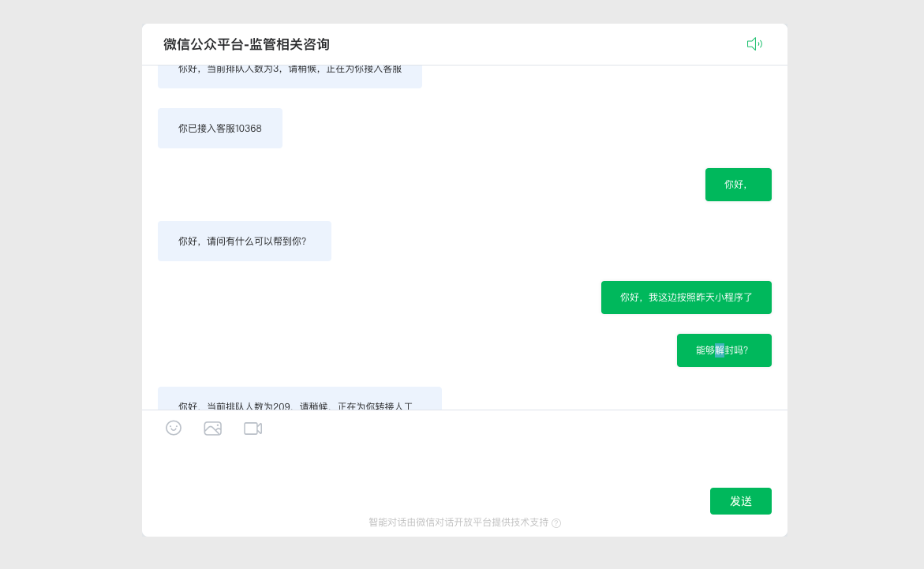Viewport: 924px width, 569px height.
Task: Click the 能够解封吗? message bubble
Action: pyautogui.click(x=724, y=350)
